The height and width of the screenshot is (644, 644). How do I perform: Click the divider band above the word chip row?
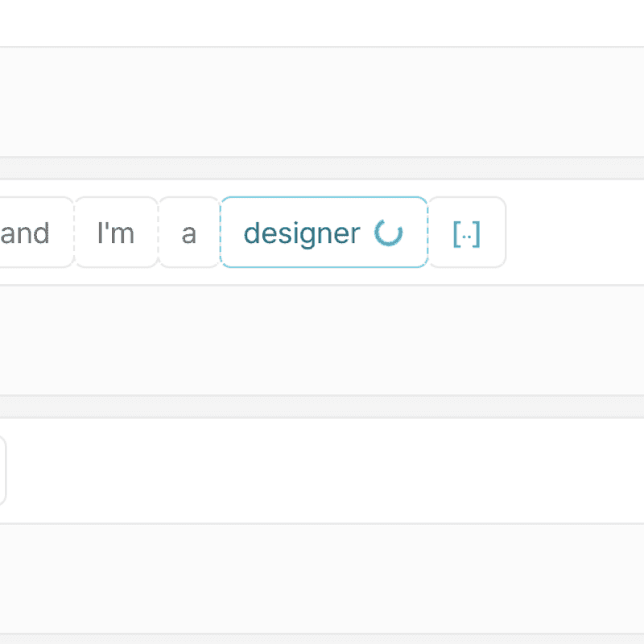pos(322,168)
